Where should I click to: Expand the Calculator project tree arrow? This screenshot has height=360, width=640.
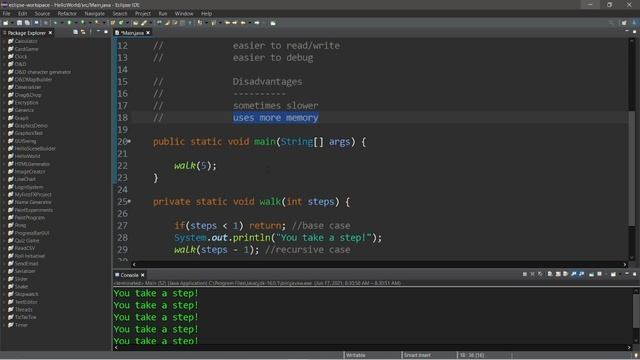pos(4,41)
